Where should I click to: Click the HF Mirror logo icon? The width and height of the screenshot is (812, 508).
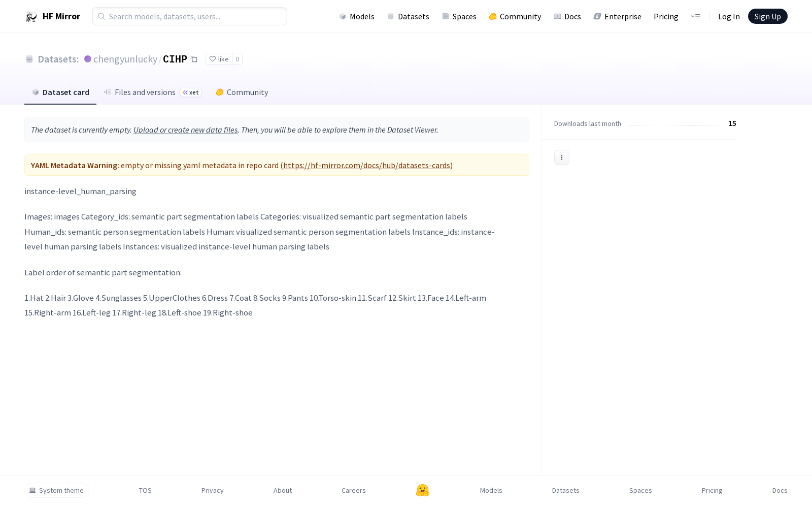click(x=31, y=17)
